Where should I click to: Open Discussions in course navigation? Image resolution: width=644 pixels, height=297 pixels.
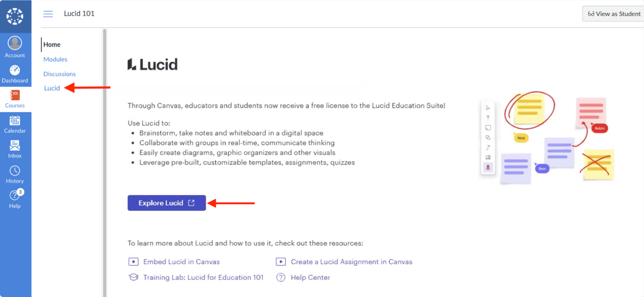click(x=60, y=74)
